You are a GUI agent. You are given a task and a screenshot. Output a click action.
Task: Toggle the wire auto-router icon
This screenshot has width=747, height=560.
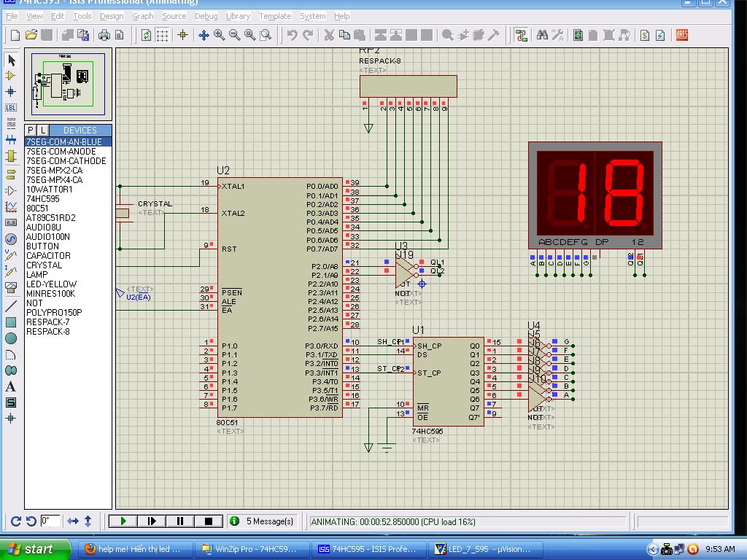point(521,35)
